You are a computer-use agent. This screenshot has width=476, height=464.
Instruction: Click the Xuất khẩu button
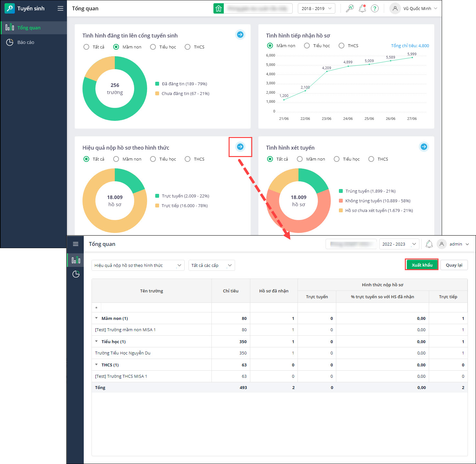[422, 265]
